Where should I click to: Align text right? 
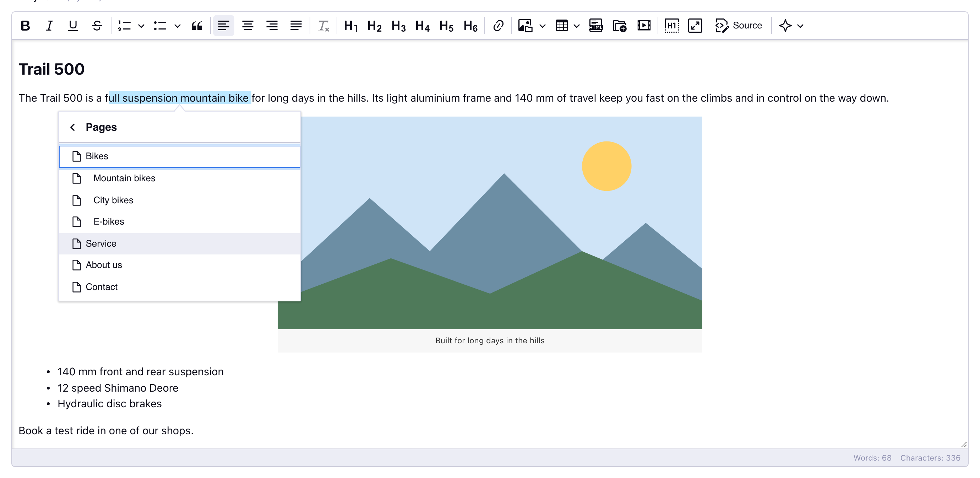[272, 26]
